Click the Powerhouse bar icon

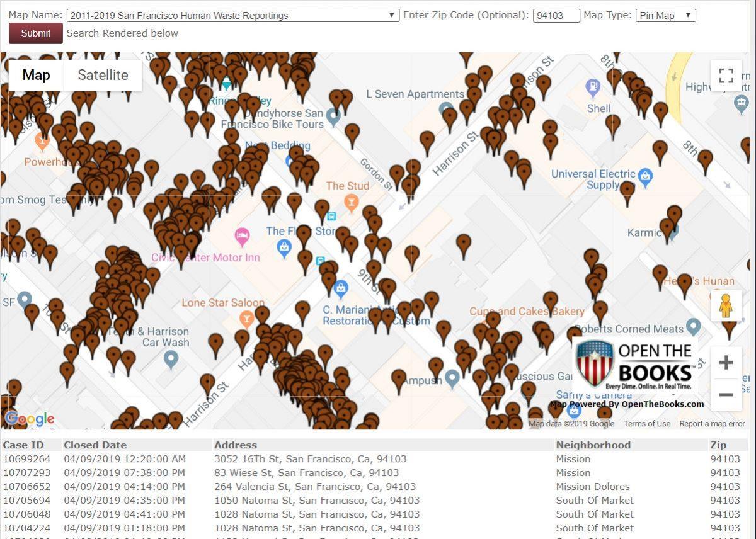[42, 141]
